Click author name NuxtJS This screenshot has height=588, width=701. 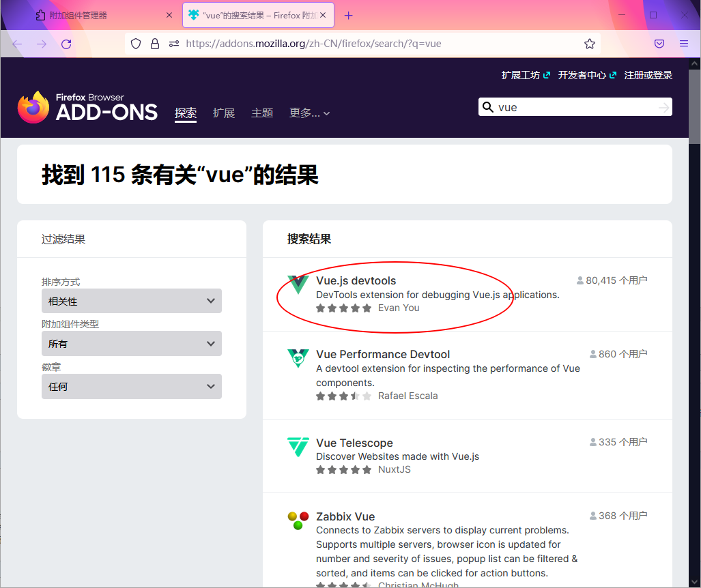[395, 469]
